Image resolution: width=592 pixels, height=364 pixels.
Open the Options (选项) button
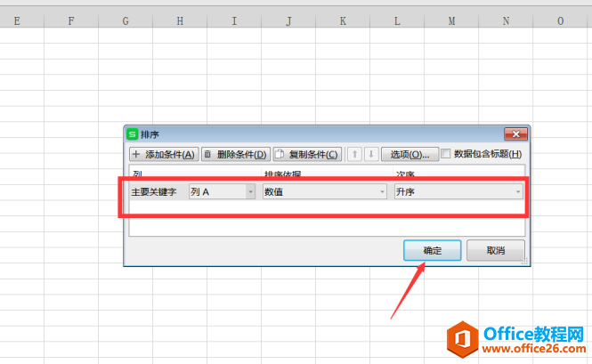410,154
